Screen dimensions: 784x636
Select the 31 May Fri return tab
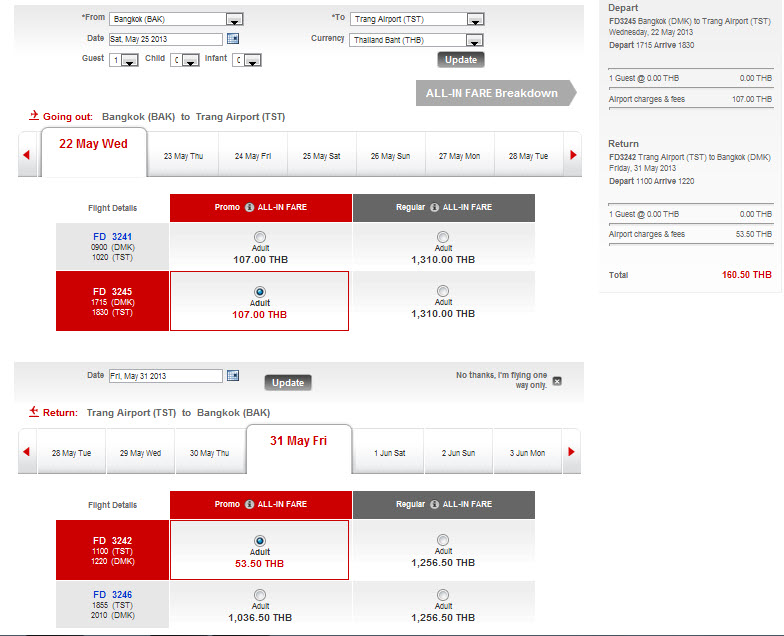tap(298, 448)
